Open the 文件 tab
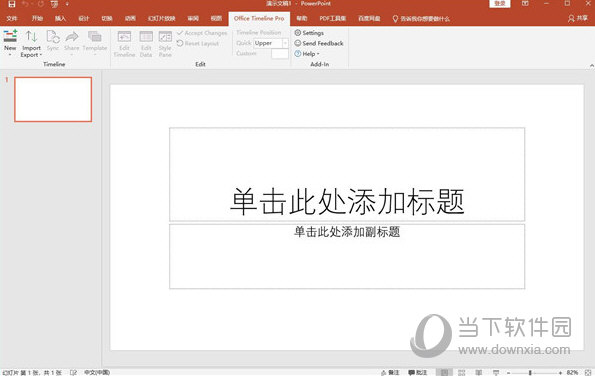 pyautogui.click(x=12, y=18)
